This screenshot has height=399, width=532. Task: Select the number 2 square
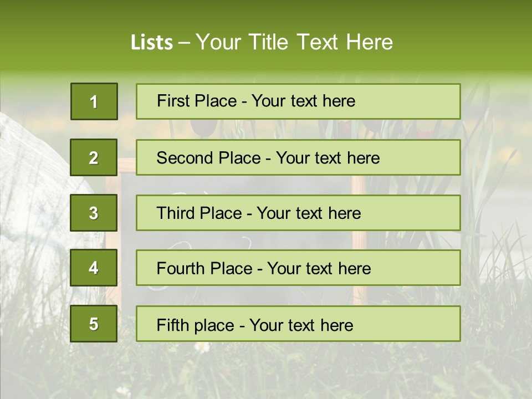click(94, 157)
